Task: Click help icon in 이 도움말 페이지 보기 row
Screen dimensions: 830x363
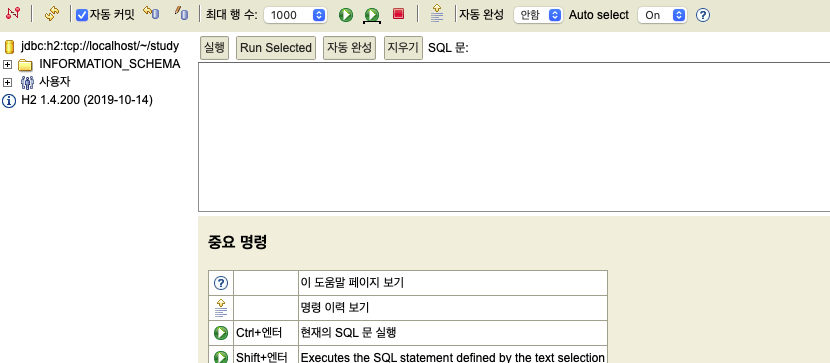Action: pyautogui.click(x=221, y=283)
